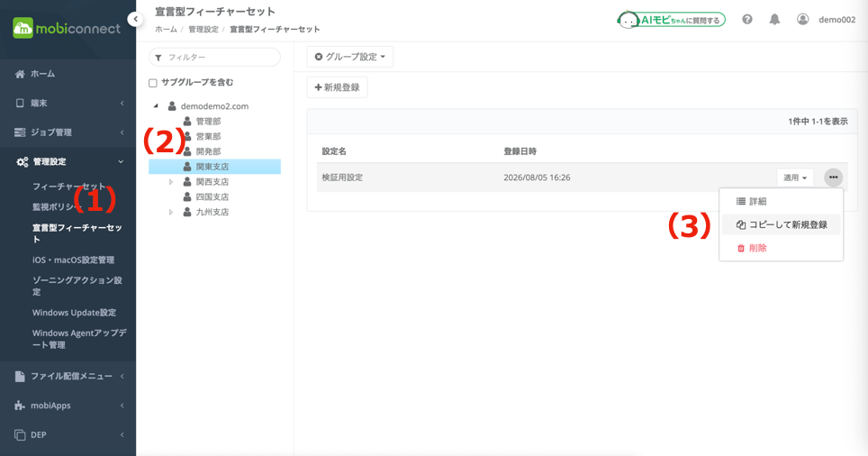Expand the DEP sidebar menu
This screenshot has width=868, height=456.
point(68,435)
